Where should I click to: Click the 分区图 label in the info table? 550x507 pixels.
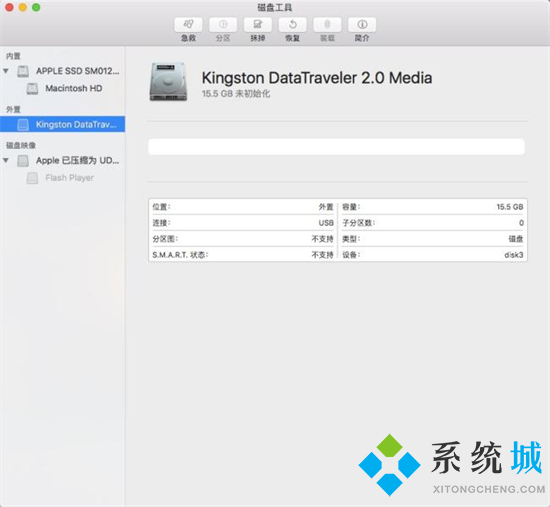(165, 239)
